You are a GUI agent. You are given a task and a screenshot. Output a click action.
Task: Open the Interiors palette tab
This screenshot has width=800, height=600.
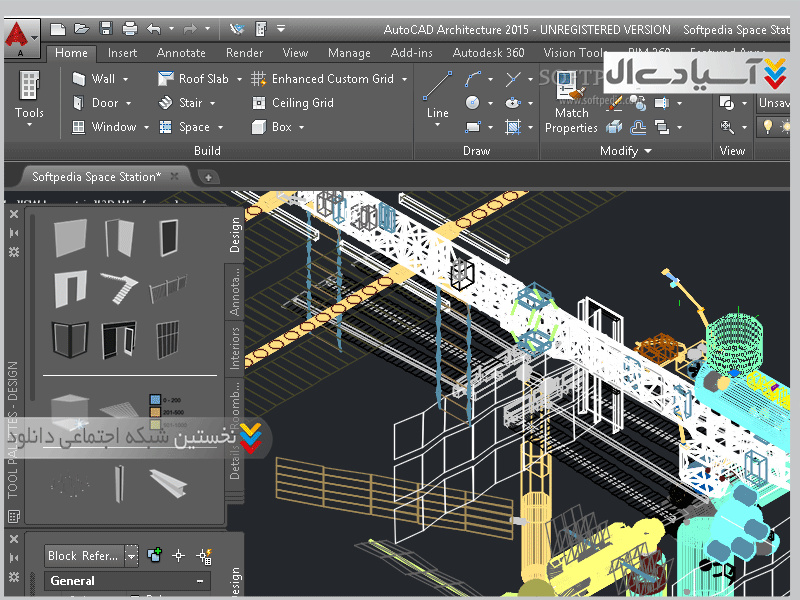[236, 348]
